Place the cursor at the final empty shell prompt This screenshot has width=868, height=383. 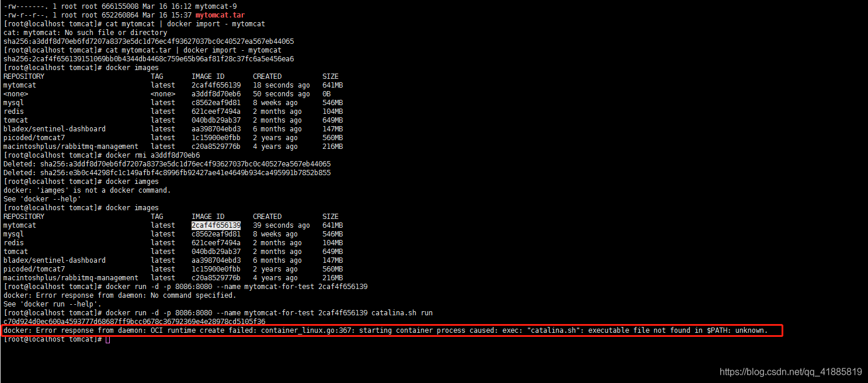point(108,339)
